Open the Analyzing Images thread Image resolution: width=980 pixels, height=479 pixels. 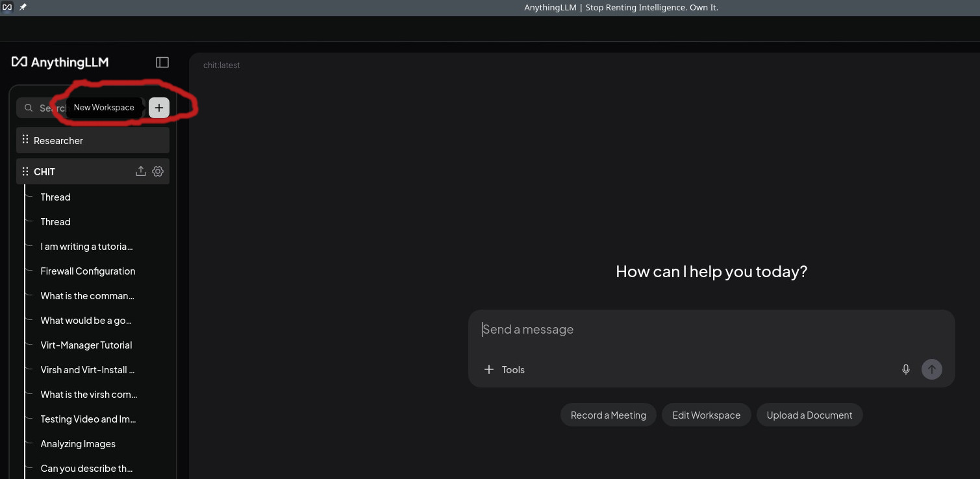pyautogui.click(x=78, y=444)
